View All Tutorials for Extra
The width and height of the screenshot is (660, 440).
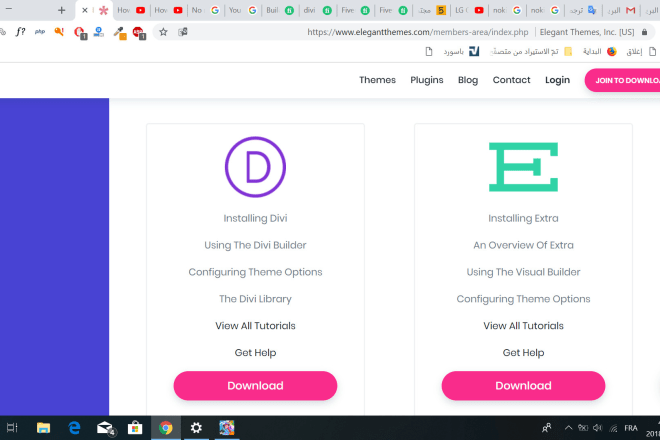pos(523,326)
